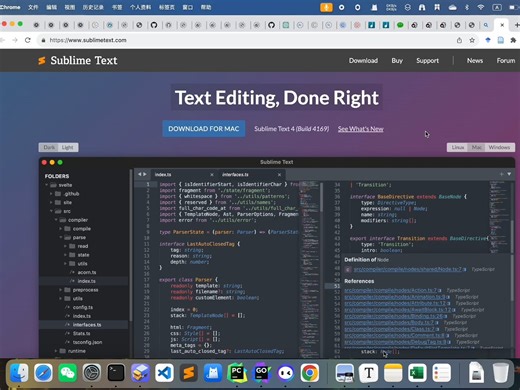Open Reminders from the dock
The width and height of the screenshot is (520, 390).
pos(442,373)
